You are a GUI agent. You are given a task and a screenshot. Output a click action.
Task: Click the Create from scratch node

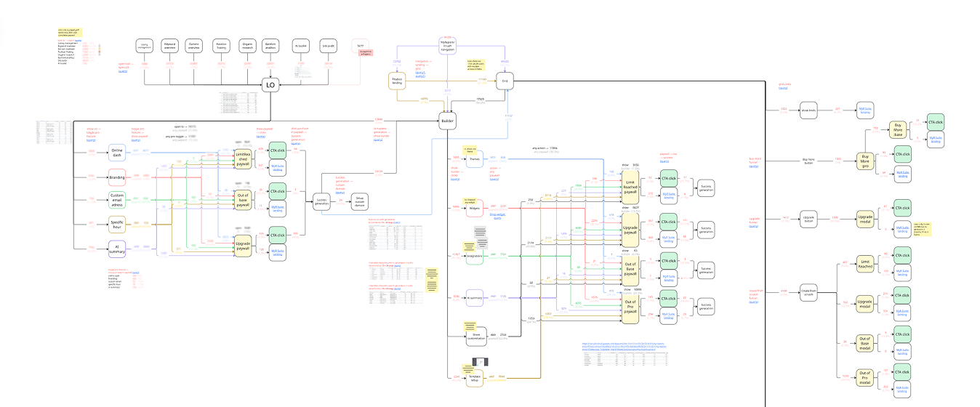[810, 291]
